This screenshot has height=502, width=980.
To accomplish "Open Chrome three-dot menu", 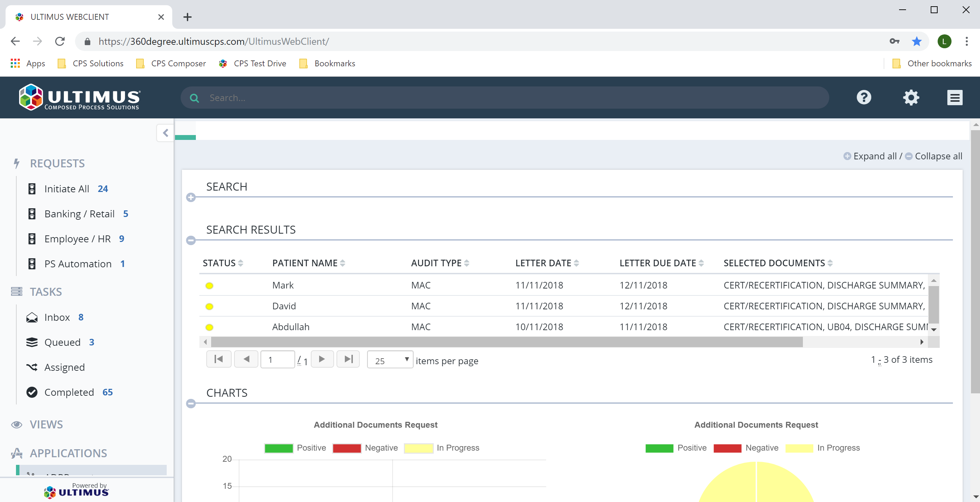I will coord(966,41).
